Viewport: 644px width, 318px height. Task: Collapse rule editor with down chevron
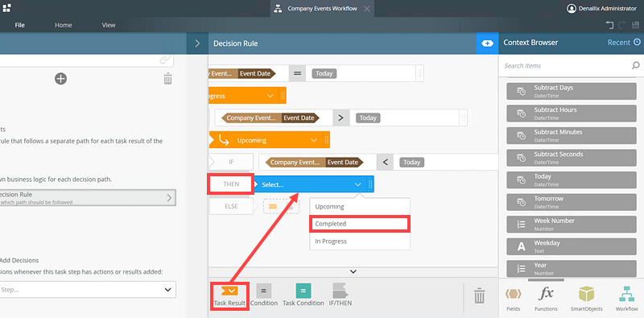353,271
